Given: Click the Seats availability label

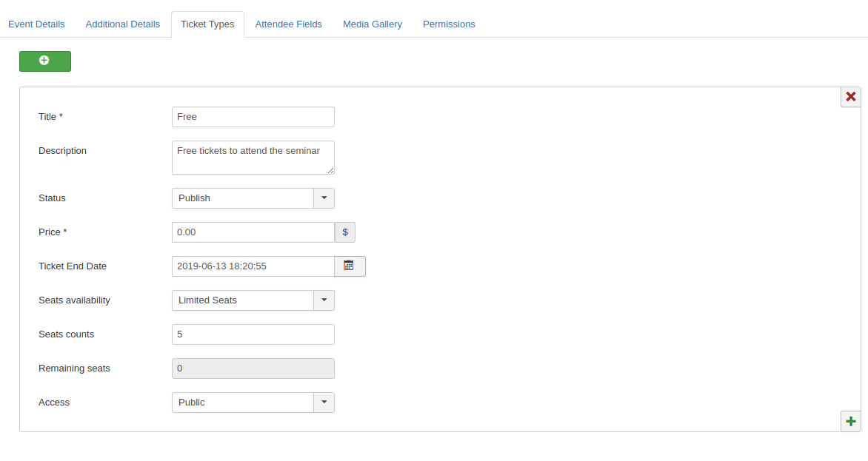Looking at the screenshot, I should point(74,300).
